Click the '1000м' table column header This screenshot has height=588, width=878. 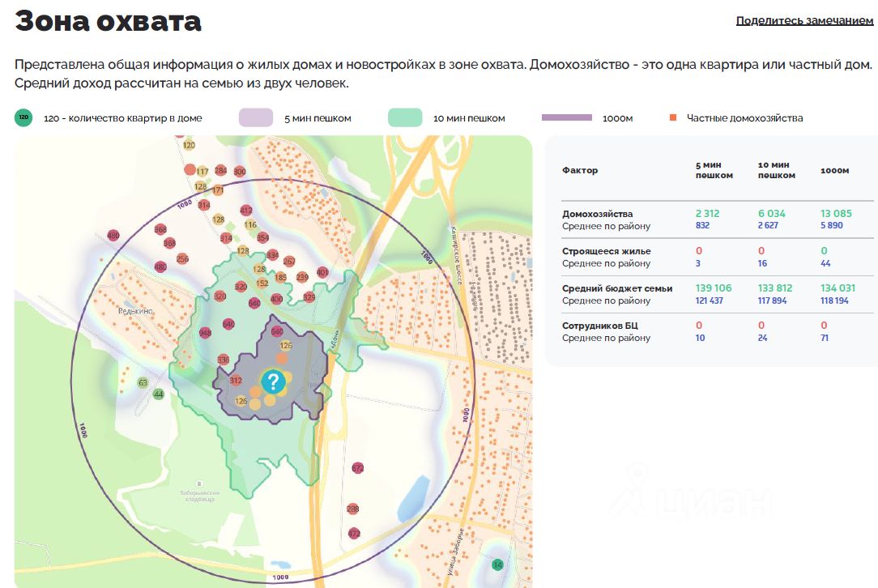834,170
